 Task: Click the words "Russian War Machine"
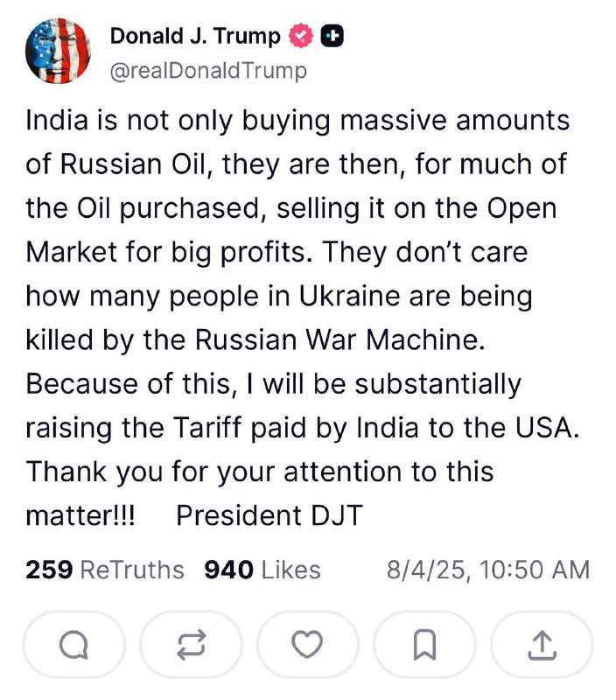click(339, 339)
